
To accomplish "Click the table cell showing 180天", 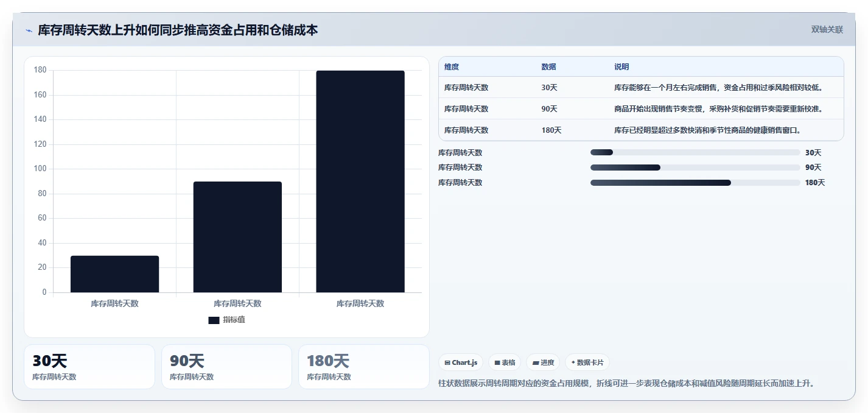I will [551, 130].
